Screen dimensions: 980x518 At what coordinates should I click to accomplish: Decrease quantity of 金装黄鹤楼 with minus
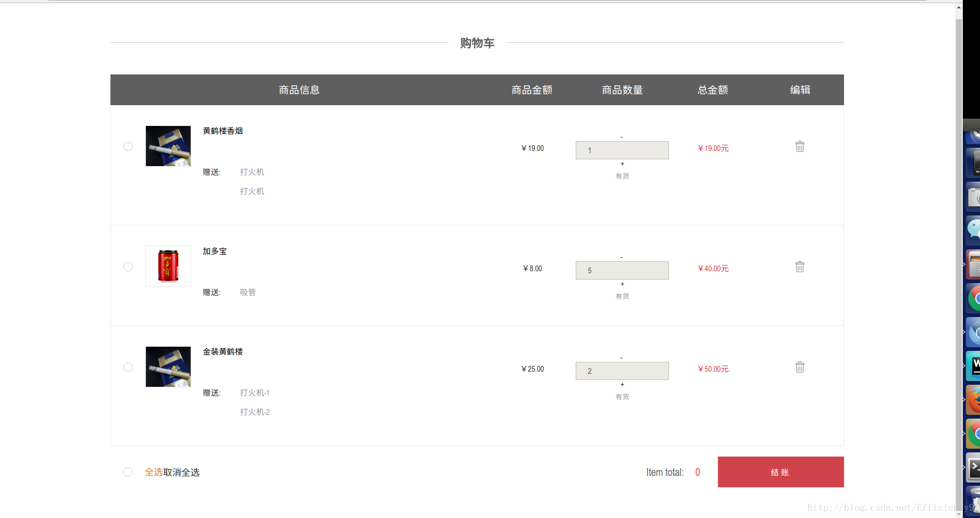(622, 358)
